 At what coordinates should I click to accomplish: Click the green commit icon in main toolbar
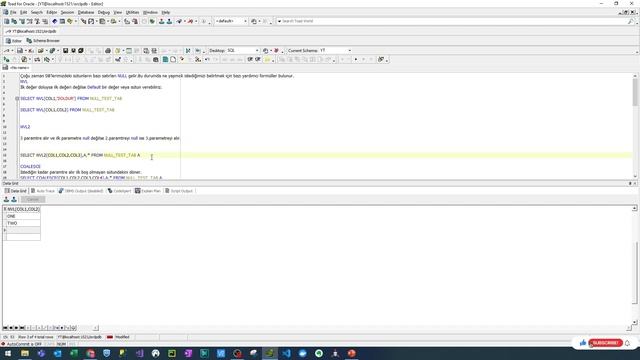pyautogui.click(x=162, y=21)
